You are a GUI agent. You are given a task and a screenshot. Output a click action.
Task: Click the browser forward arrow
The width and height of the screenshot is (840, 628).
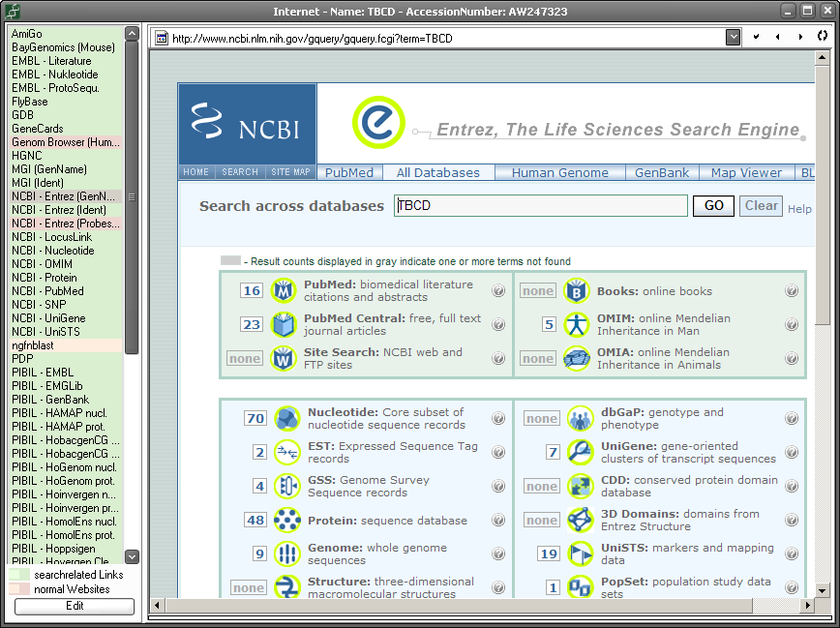tap(800, 37)
